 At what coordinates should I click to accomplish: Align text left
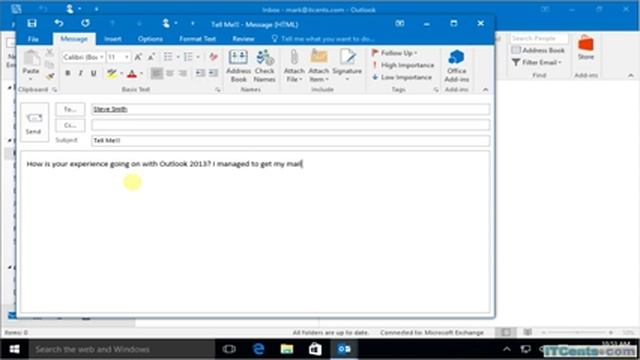coord(156,73)
